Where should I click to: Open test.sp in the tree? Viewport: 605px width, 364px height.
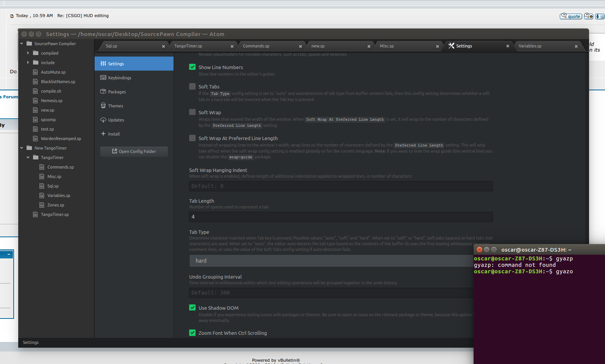[47, 129]
